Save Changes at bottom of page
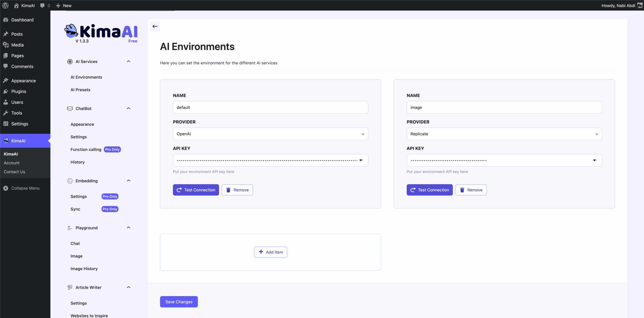644x318 pixels. coord(179,302)
